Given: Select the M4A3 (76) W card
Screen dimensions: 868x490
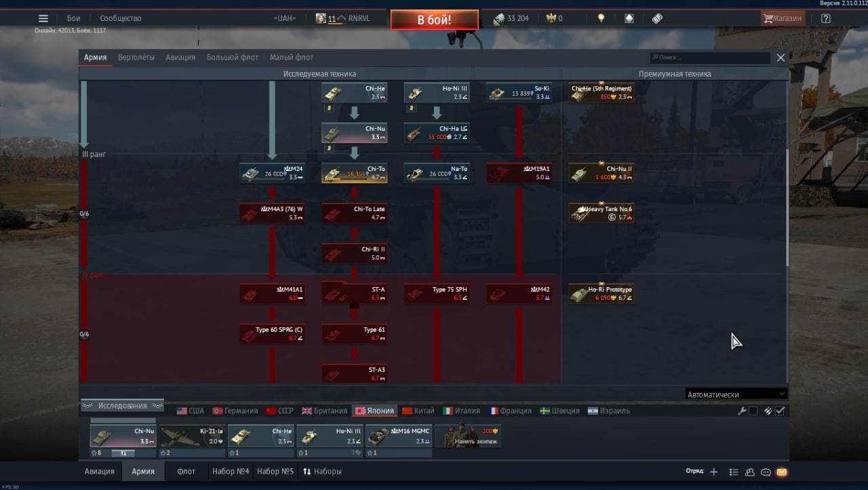Looking at the screenshot, I should (272, 213).
